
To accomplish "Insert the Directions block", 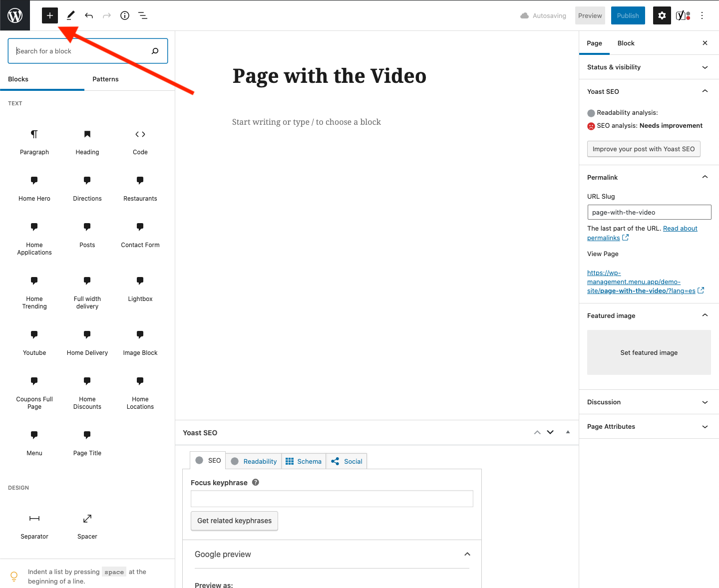I will click(87, 188).
